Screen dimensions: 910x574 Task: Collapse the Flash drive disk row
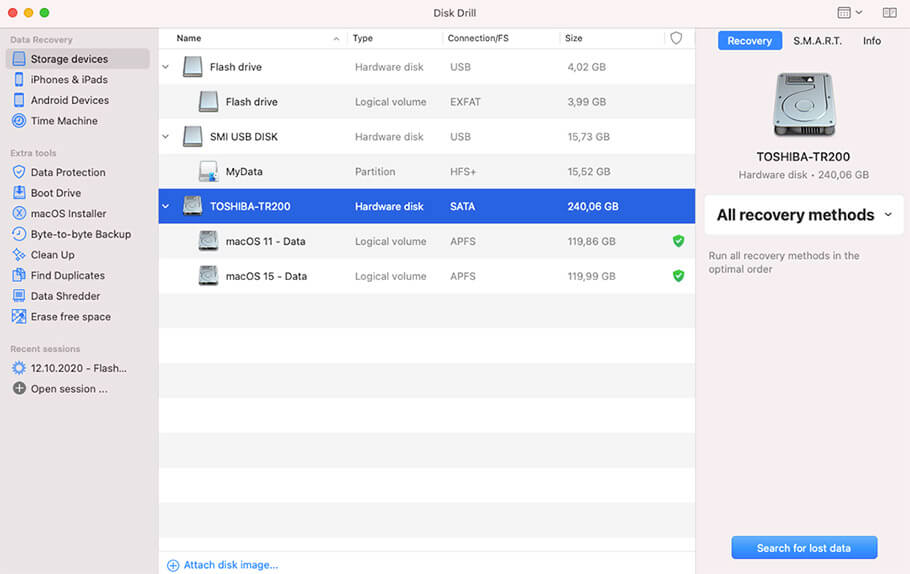[166, 67]
